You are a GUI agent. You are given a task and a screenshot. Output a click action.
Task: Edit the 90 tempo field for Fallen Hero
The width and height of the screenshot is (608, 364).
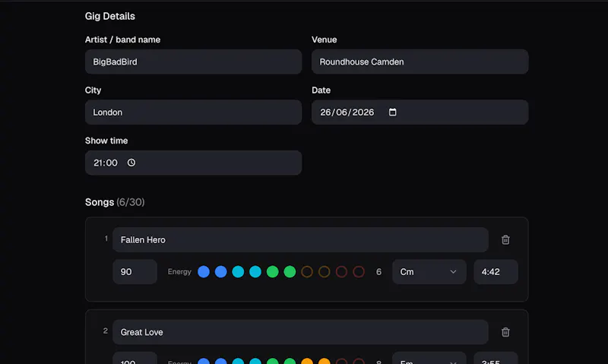(135, 272)
